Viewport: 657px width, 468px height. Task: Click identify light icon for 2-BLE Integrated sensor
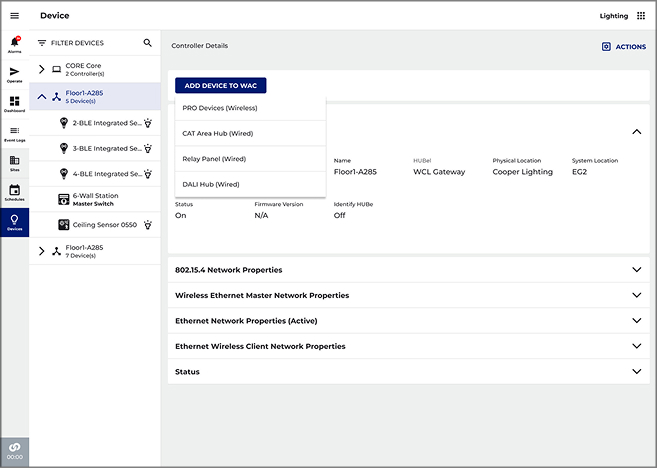tap(148, 123)
